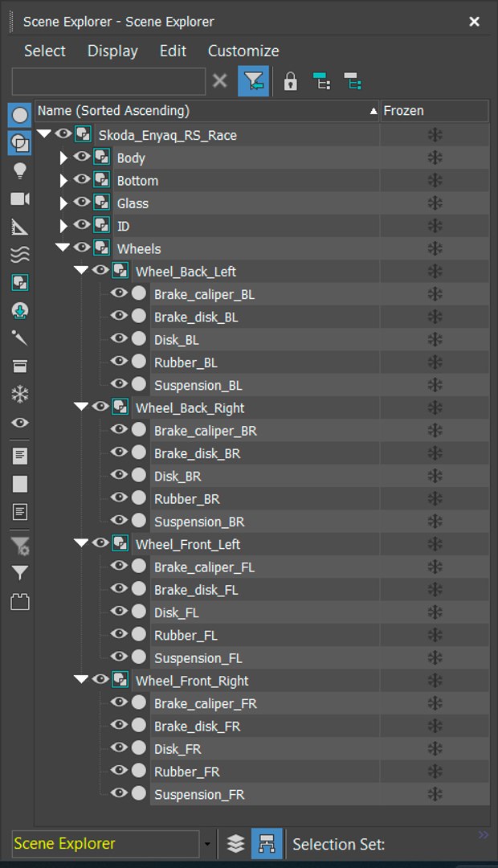Toggle the Display Helpers ruler icon
The height and width of the screenshot is (868, 498).
coord(20,227)
